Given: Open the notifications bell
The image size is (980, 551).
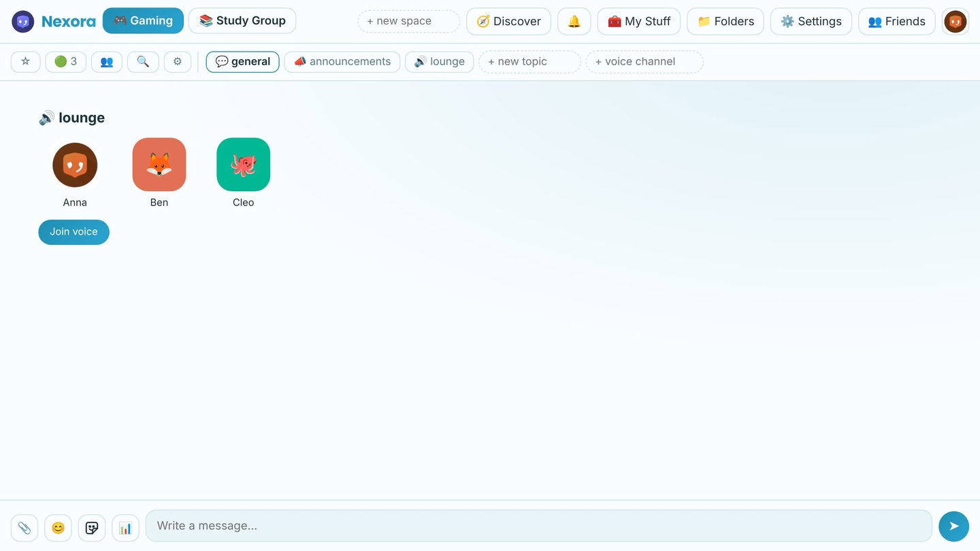Looking at the screenshot, I should click(574, 21).
